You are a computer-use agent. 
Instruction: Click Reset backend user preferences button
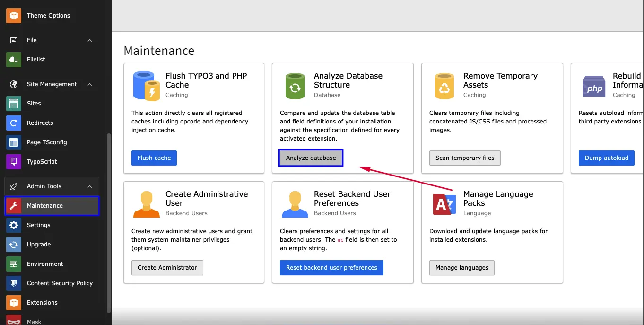[x=331, y=268]
